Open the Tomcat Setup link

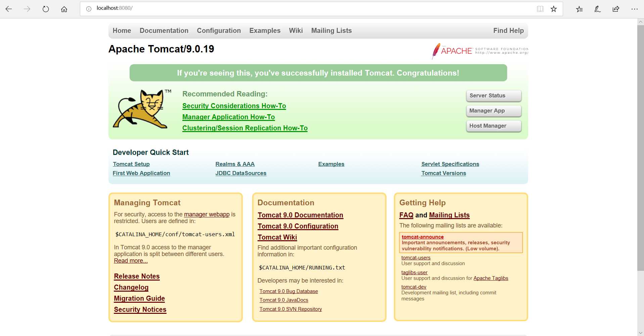coord(131,164)
